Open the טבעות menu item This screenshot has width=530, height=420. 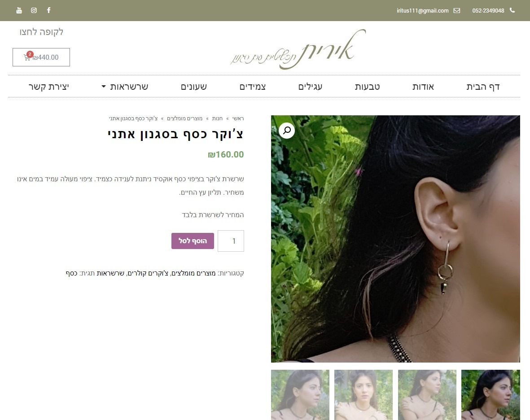367,87
